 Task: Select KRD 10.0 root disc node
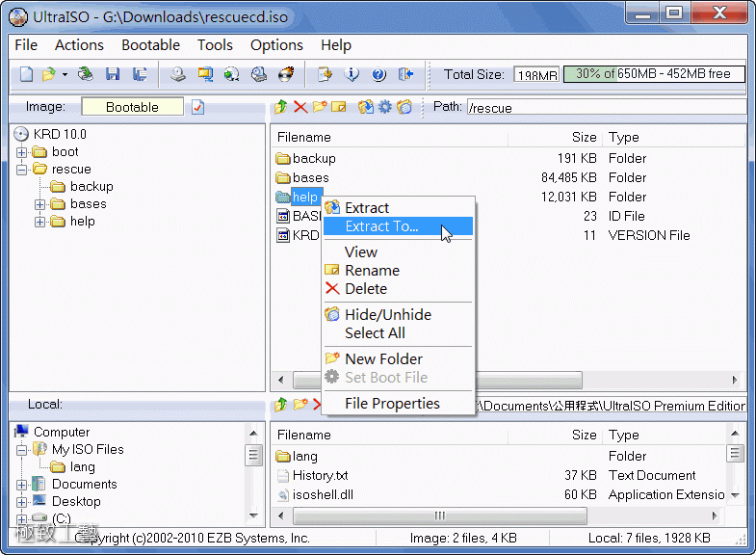tap(51, 134)
